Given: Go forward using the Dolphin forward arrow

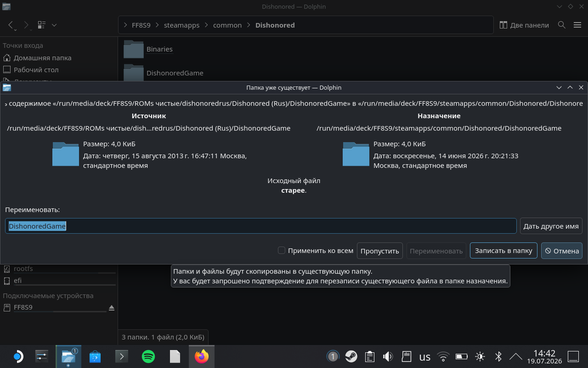Looking at the screenshot, I should [26, 25].
